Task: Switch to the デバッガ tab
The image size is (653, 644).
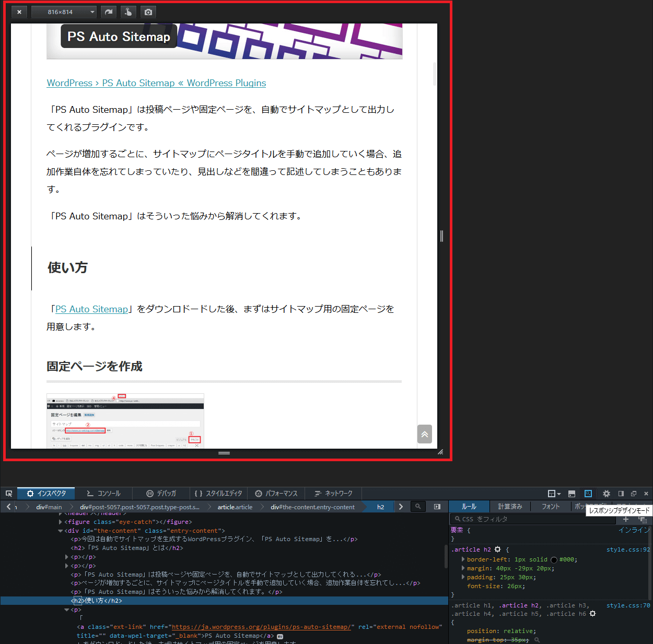Action: point(161,494)
